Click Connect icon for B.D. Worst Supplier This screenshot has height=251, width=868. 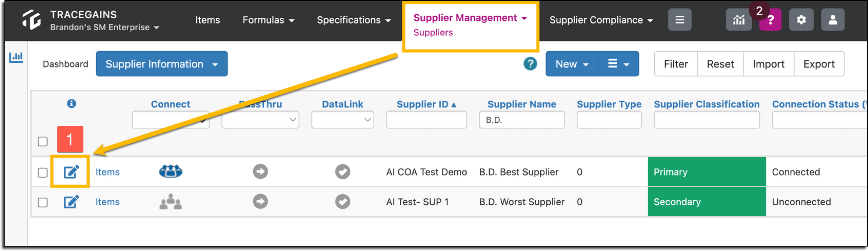pyautogui.click(x=171, y=201)
